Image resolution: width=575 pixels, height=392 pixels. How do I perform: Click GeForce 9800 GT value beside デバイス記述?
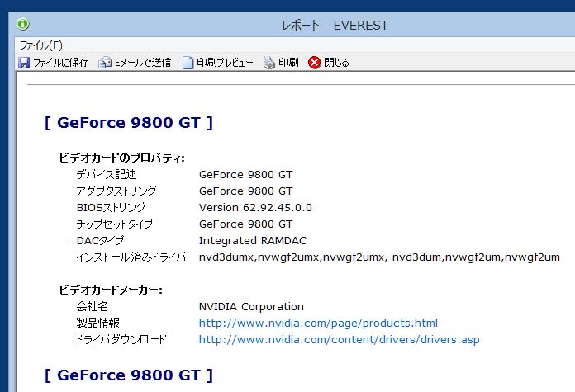point(246,175)
